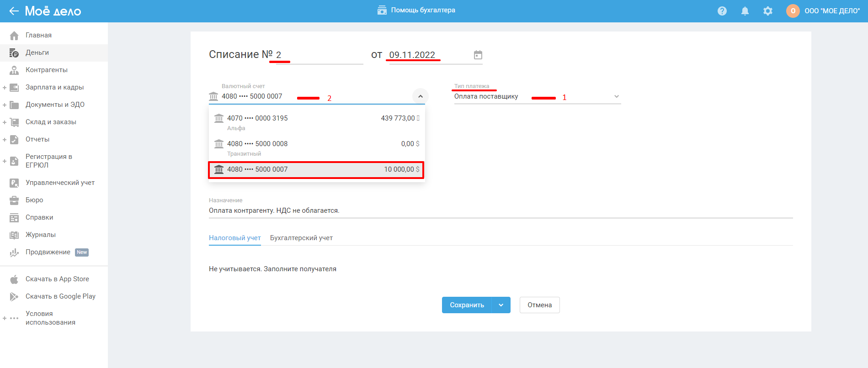
Task: Expand Документы и ЭДО menu
Action: (5, 105)
